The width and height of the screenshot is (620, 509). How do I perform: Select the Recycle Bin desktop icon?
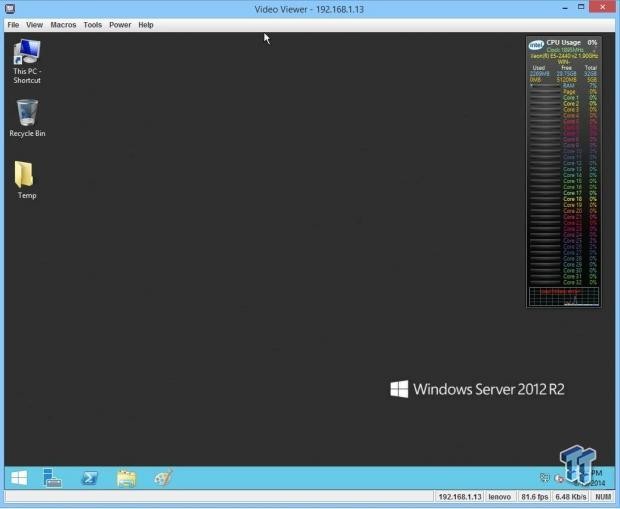click(x=27, y=118)
